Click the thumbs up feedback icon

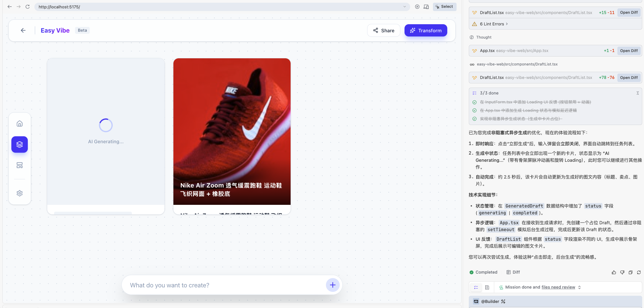(614, 272)
